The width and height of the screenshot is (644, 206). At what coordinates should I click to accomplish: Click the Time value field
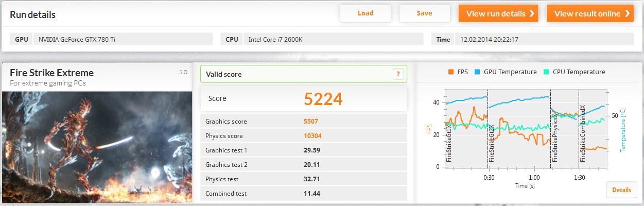click(544, 39)
